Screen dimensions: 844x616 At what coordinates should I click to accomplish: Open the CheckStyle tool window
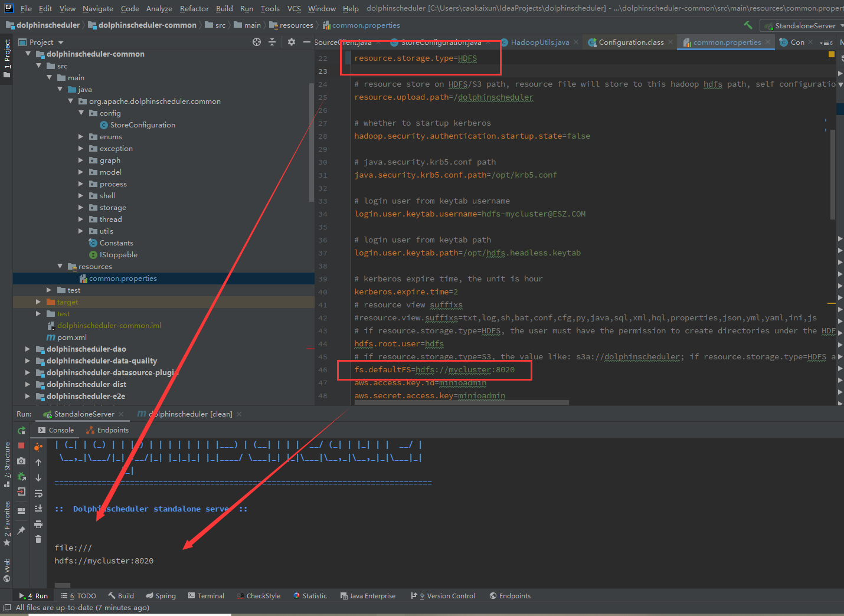pyautogui.click(x=259, y=596)
